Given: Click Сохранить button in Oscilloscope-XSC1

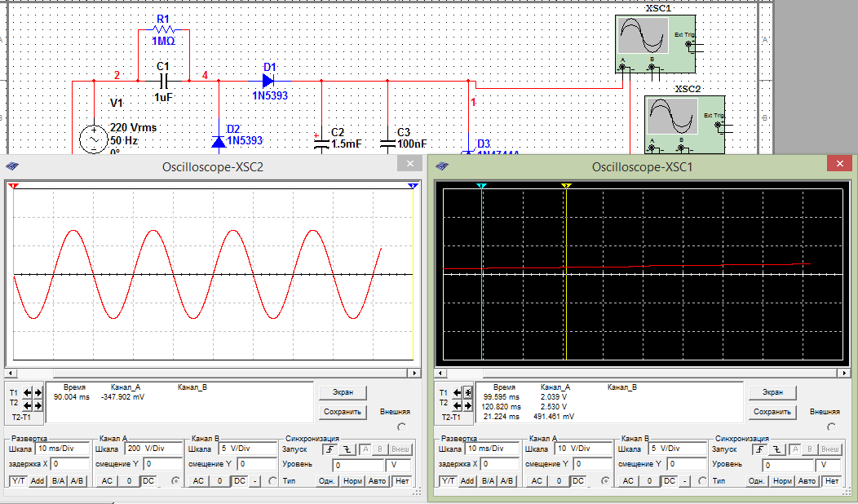Looking at the screenshot, I should [x=772, y=412].
